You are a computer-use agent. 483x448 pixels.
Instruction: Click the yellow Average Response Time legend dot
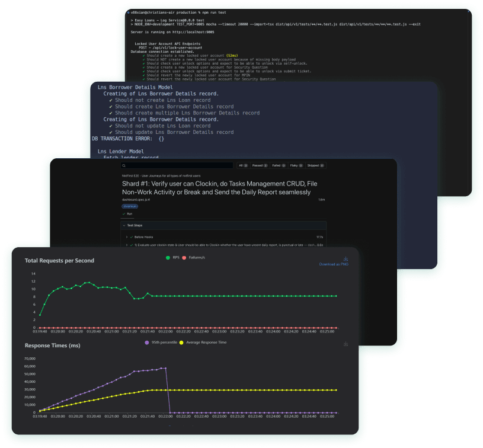tap(181, 343)
